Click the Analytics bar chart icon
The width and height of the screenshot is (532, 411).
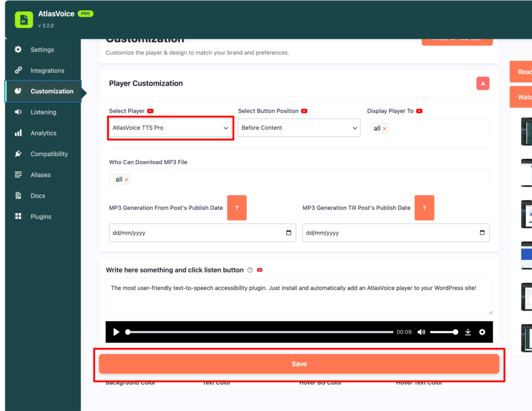coord(18,133)
